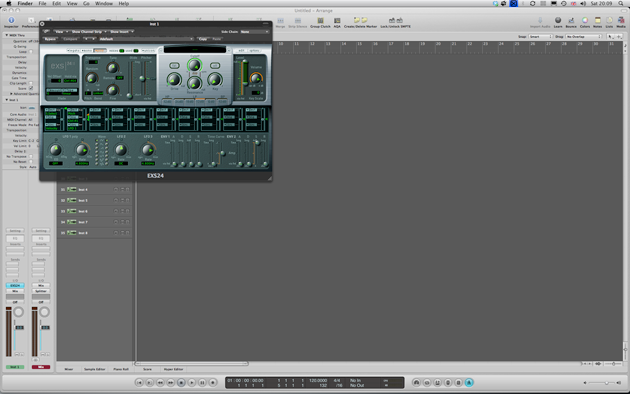The width and height of the screenshot is (630, 394).
Task: Open the Media toolbar icon
Action: pyautogui.click(x=621, y=22)
